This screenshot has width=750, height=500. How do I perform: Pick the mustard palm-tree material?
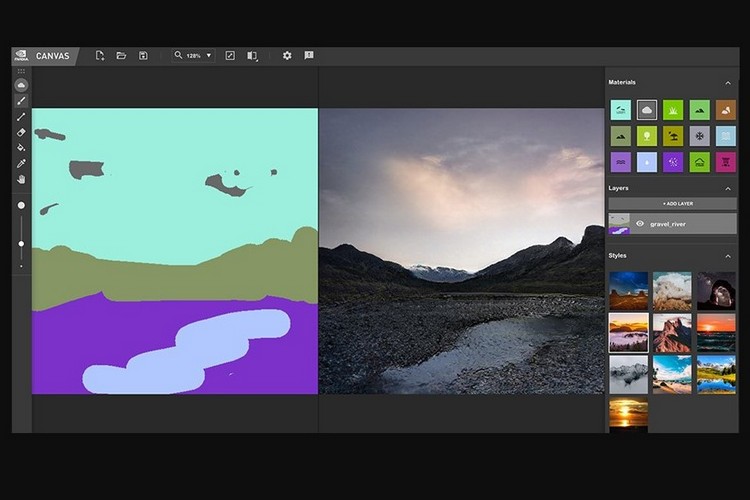(x=673, y=136)
